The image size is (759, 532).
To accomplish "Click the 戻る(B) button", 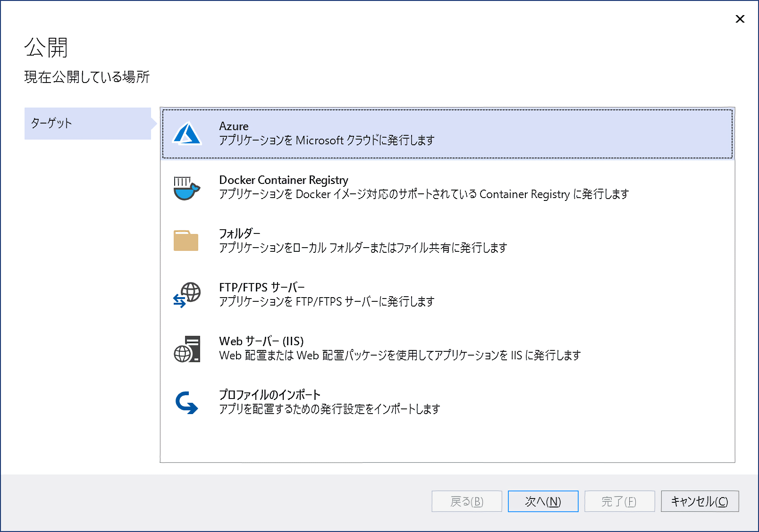I will [466, 501].
